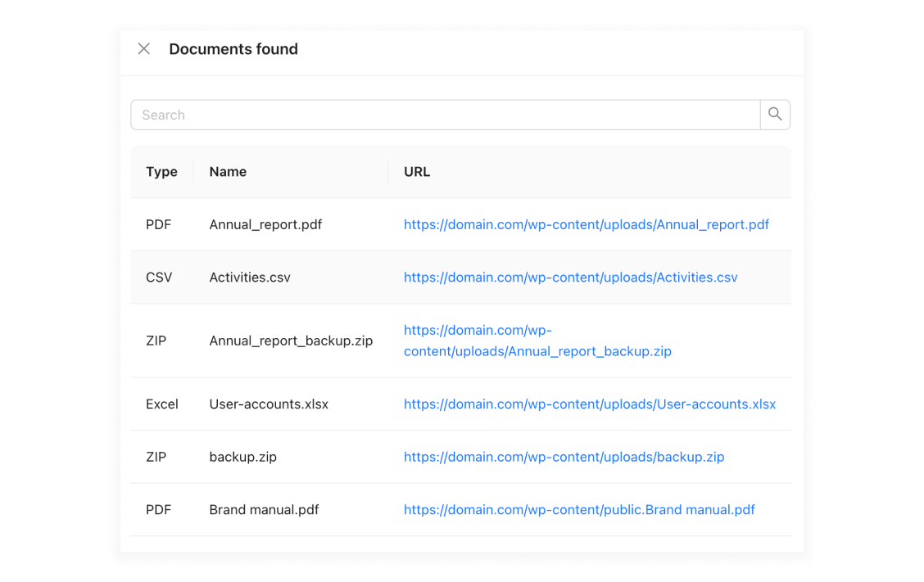Screen dimensions: 924x582
Task: Click the Type column header
Action: click(161, 172)
